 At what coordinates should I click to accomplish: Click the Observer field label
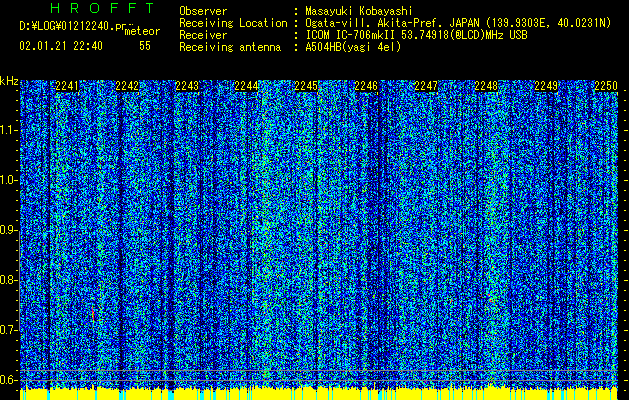tap(203, 11)
